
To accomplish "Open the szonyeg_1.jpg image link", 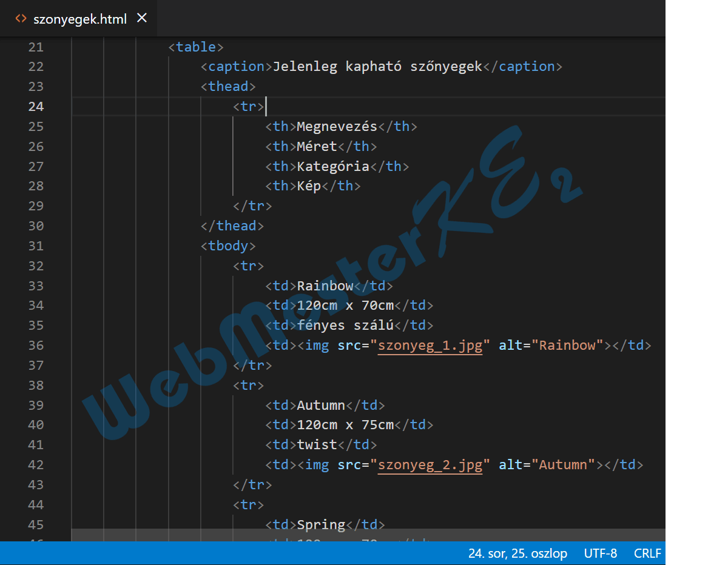I will [x=430, y=346].
